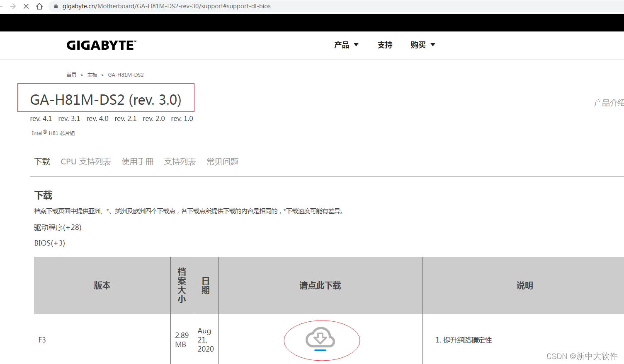Switch to rev. 1.0 version
This screenshot has height=364, width=624.
[182, 118]
